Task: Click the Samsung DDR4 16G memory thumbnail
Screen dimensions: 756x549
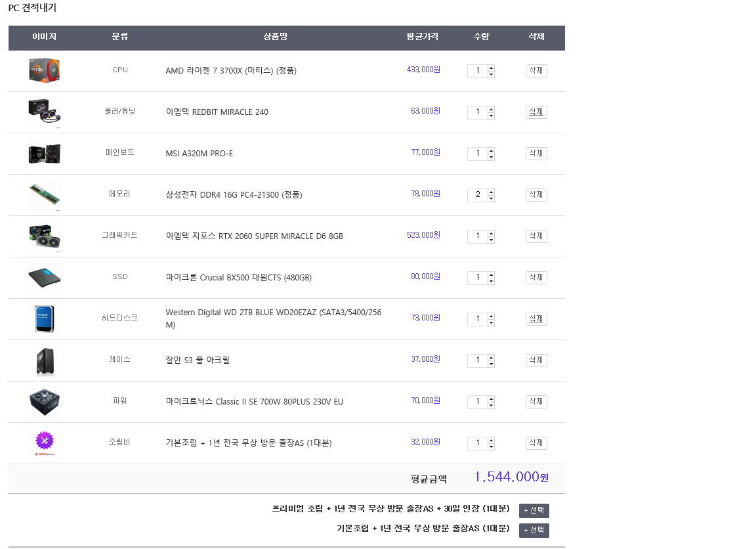Action: 45,195
